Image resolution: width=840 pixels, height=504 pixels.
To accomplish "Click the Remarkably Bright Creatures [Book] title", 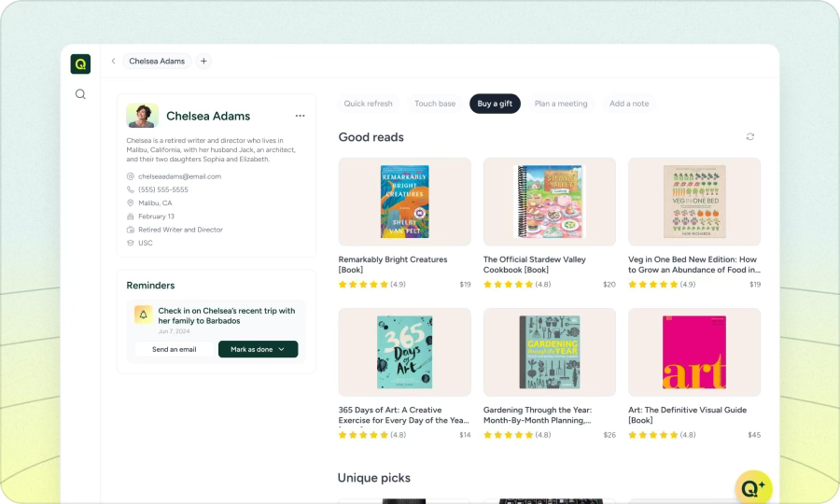I will click(393, 264).
